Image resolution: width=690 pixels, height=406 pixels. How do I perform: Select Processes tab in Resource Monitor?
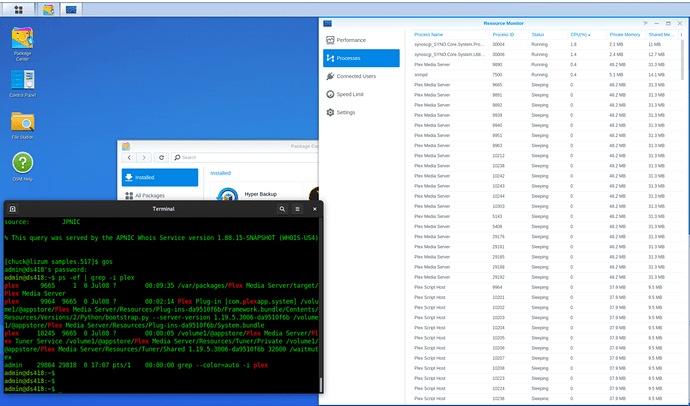(x=361, y=58)
